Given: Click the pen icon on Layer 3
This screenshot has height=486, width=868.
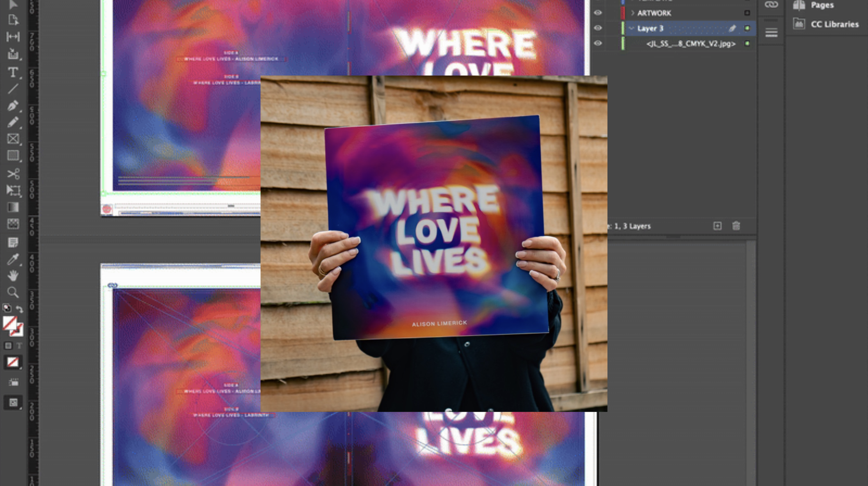Looking at the screenshot, I should click(x=732, y=28).
